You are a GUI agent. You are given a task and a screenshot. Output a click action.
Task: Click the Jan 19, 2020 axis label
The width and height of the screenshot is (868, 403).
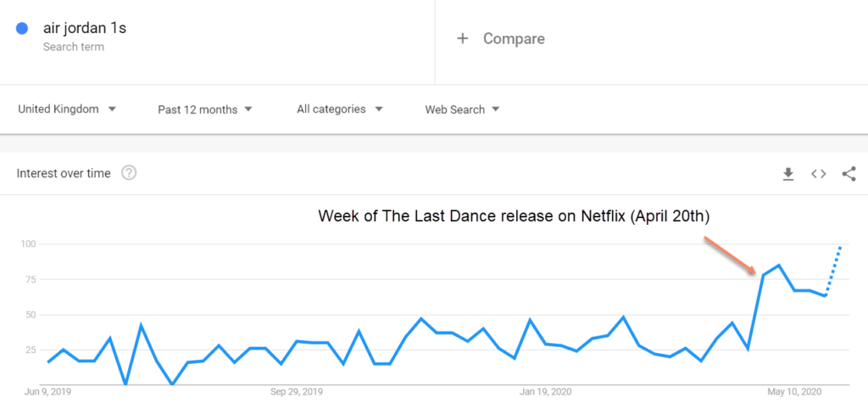coord(543,392)
